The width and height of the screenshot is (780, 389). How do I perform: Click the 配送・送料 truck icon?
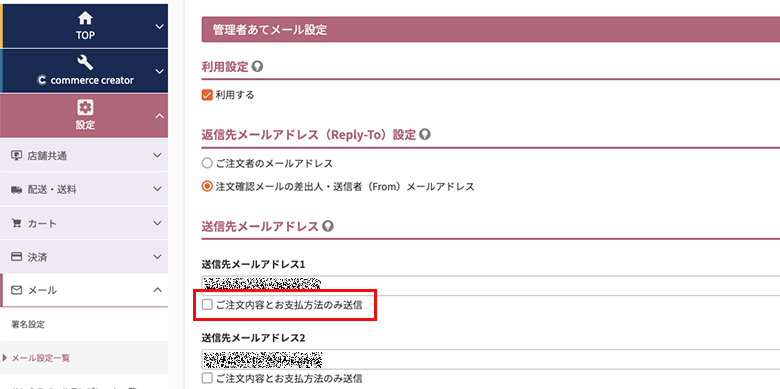click(x=16, y=190)
